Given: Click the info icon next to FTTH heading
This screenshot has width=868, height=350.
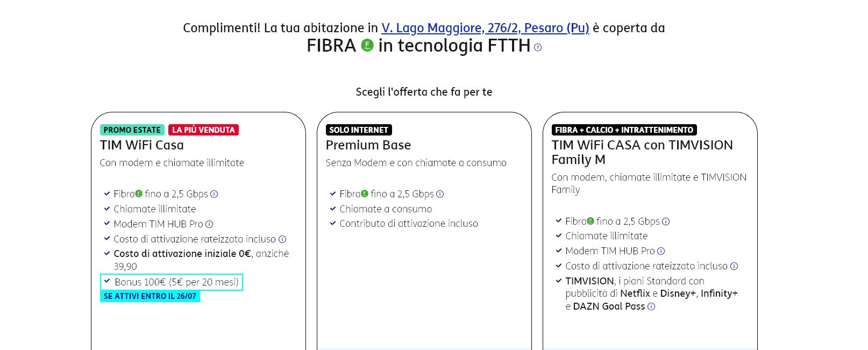Looking at the screenshot, I should 538,47.
